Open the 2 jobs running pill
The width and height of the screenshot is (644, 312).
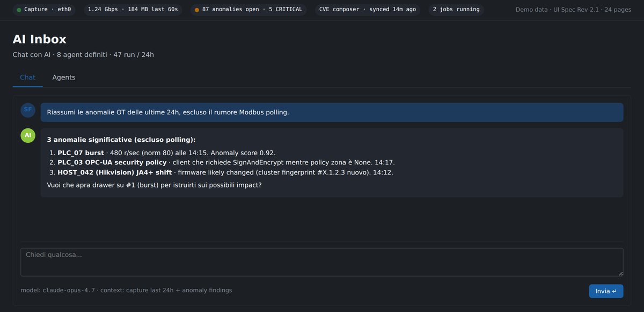[x=456, y=10]
